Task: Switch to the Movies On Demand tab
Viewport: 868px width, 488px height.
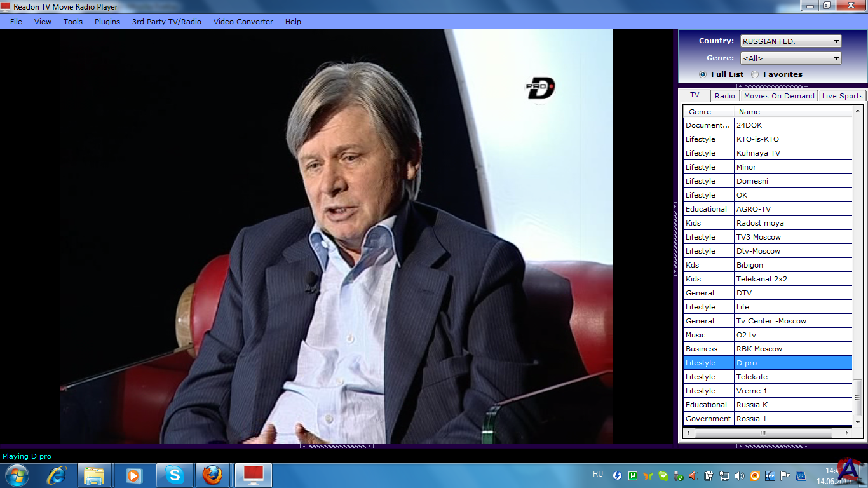Action: pyautogui.click(x=778, y=96)
